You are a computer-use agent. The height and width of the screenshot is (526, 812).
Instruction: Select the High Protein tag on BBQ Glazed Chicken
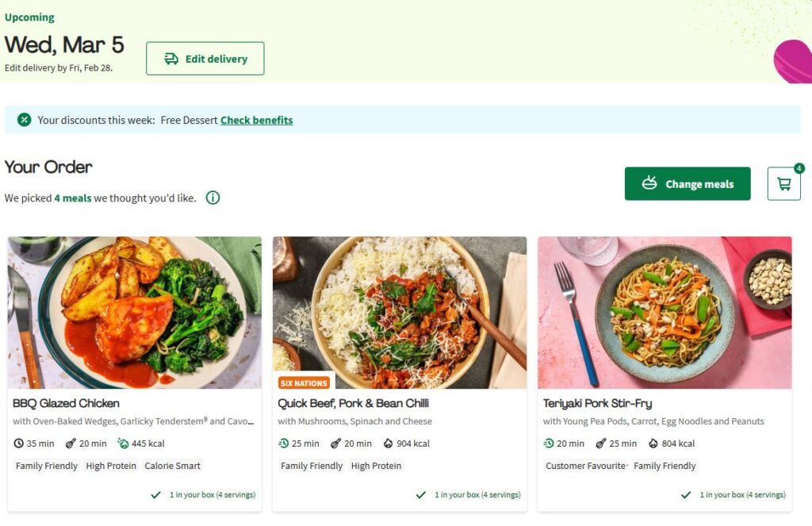111,466
